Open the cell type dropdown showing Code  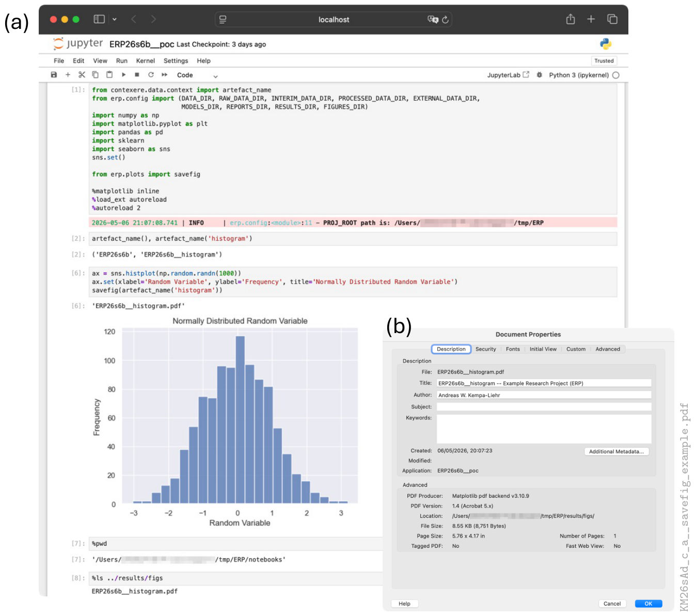tap(197, 75)
